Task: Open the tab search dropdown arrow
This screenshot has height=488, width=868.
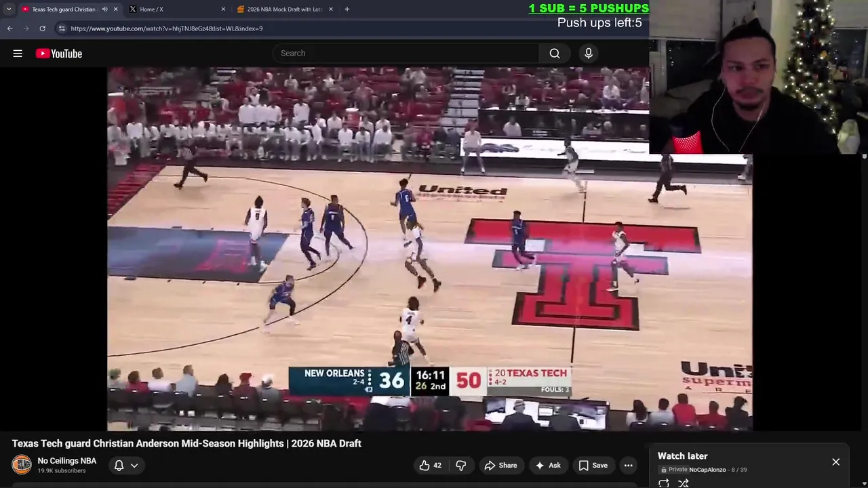Action: coord(9,9)
